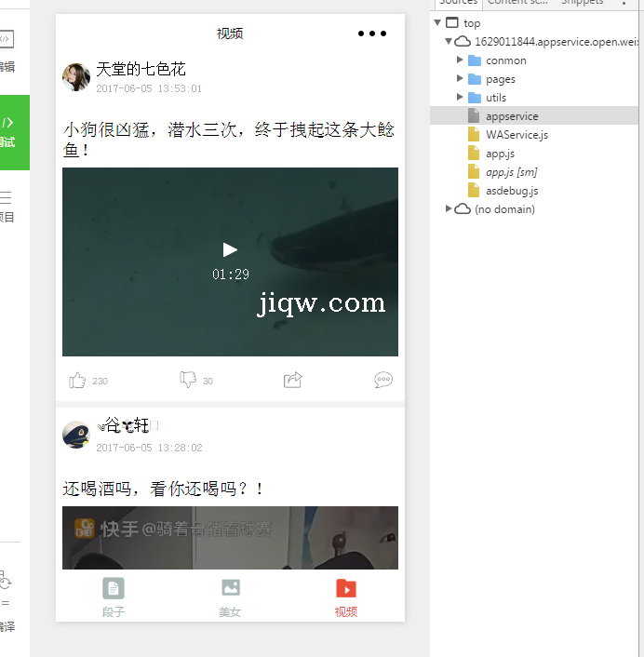644x657 pixels.
Task: Expand the conmon folder
Action: tap(460, 60)
